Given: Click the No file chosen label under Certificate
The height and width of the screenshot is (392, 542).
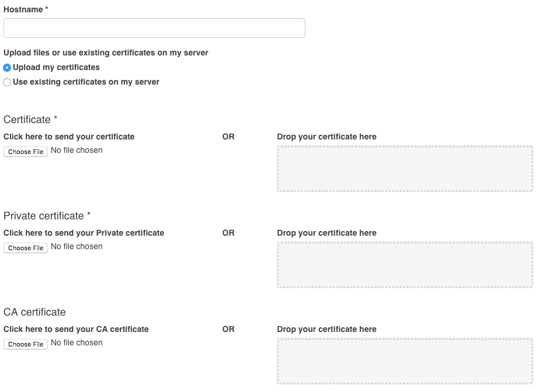Looking at the screenshot, I should [76, 150].
